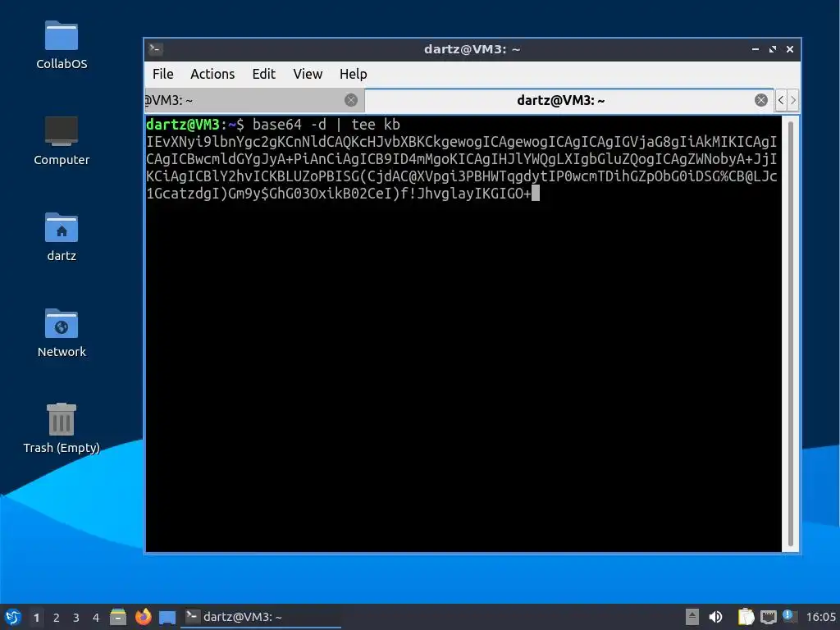This screenshot has width=840, height=630.
Task: Close the first terminal tab
Action: click(351, 100)
